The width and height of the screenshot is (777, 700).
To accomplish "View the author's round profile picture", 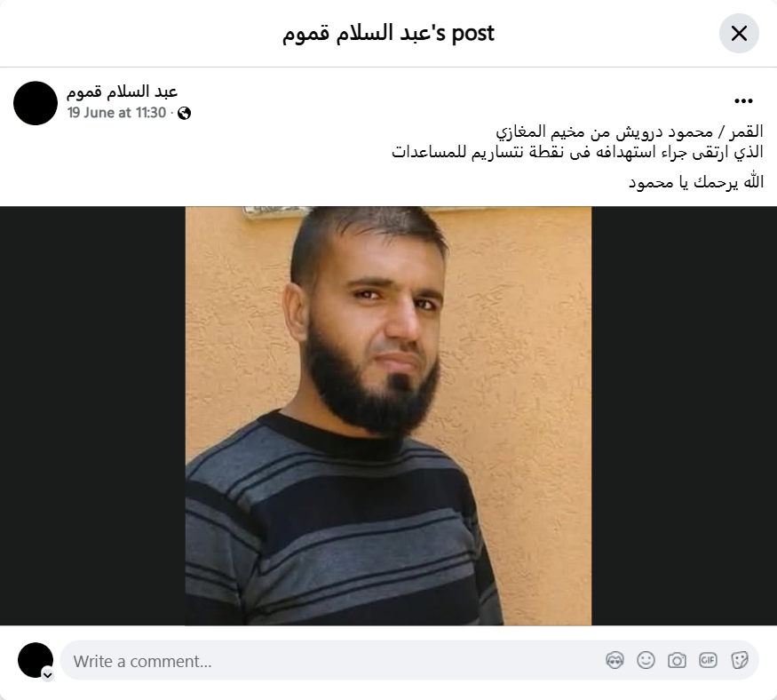I will tap(36, 103).
